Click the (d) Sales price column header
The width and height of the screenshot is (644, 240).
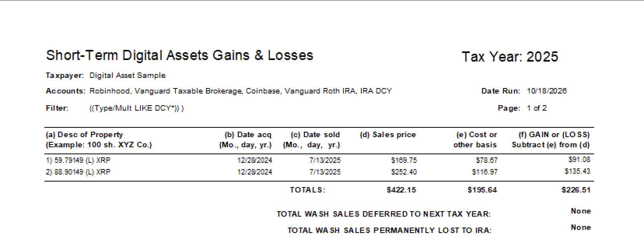(x=388, y=135)
